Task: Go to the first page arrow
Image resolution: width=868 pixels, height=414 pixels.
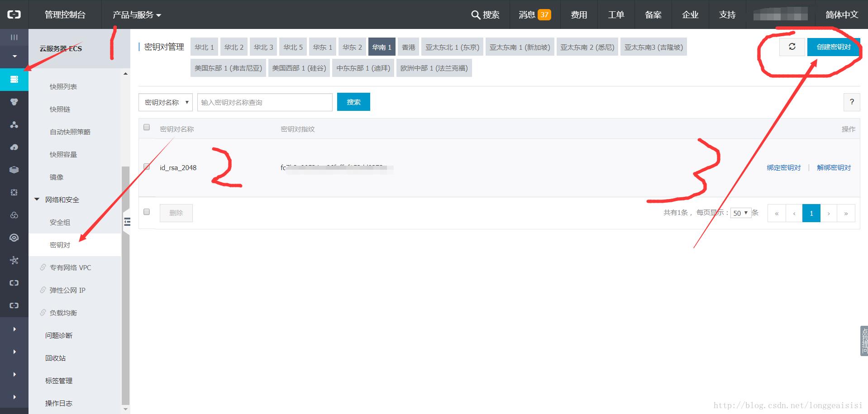Action: pyautogui.click(x=777, y=213)
